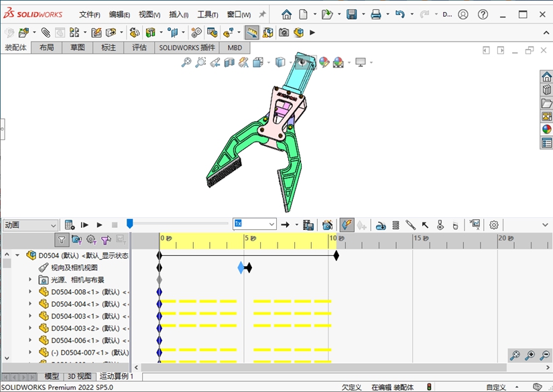Click the Print icon in top toolbar
Image resolution: width=553 pixels, height=392 pixels.
tap(376, 14)
